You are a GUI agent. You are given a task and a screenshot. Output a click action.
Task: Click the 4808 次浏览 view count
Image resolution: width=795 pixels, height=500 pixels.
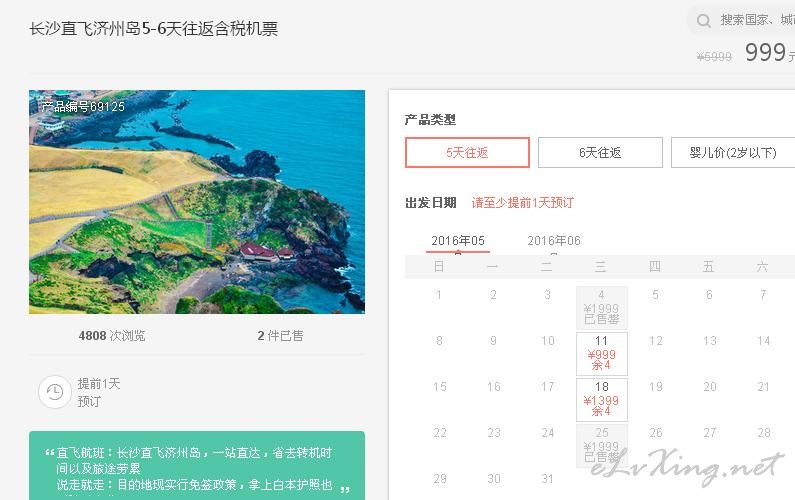pyautogui.click(x=112, y=336)
